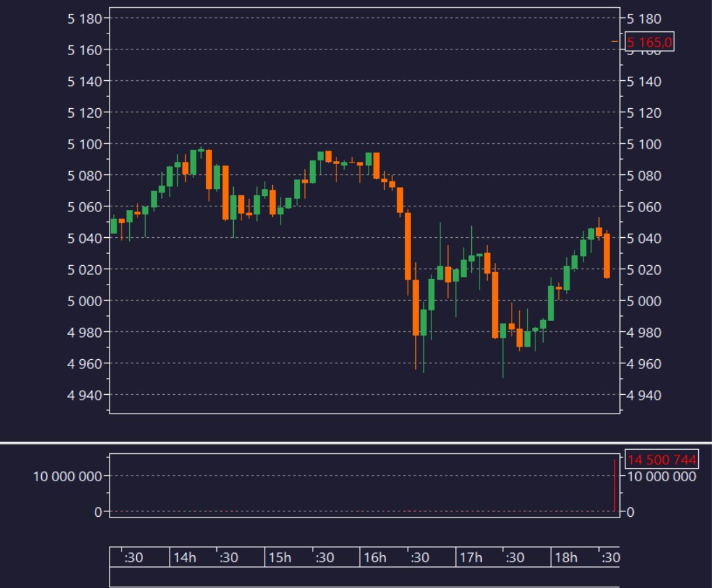The image size is (712, 588).
Task: Click the 5 040 label on right price axis
Action: tap(644, 238)
